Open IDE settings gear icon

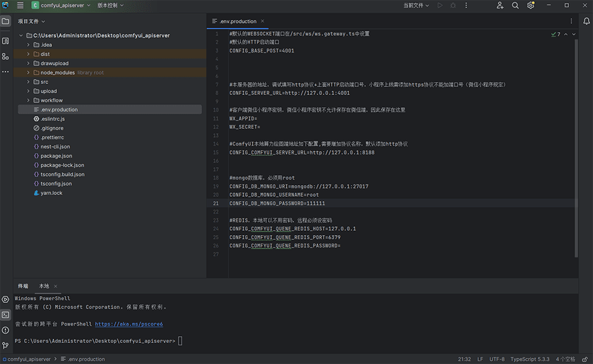coord(531,6)
